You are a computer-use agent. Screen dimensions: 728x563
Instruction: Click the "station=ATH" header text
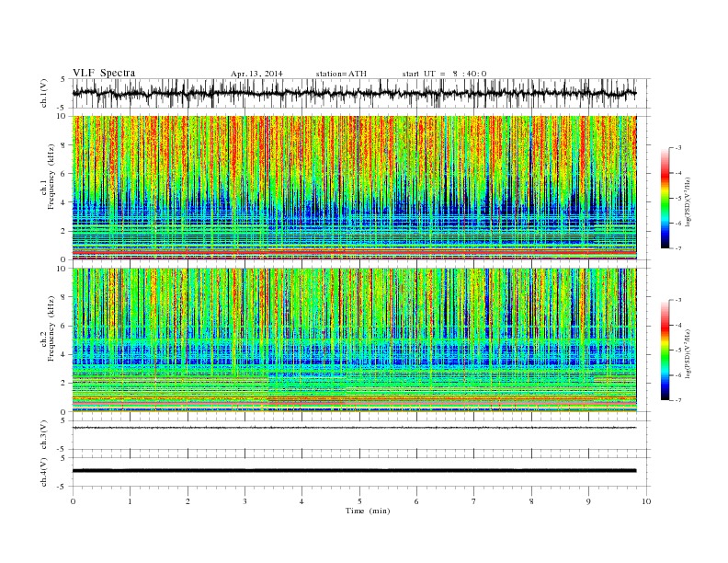point(341,74)
